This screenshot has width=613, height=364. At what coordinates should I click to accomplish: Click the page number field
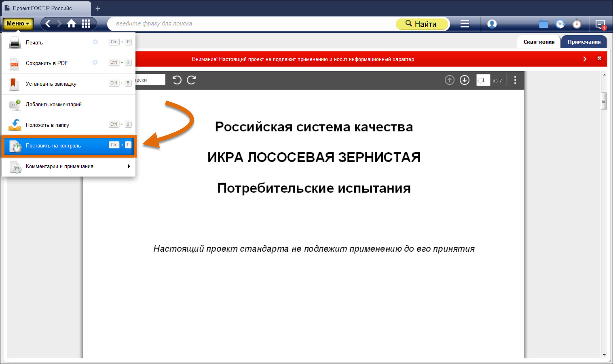[483, 80]
